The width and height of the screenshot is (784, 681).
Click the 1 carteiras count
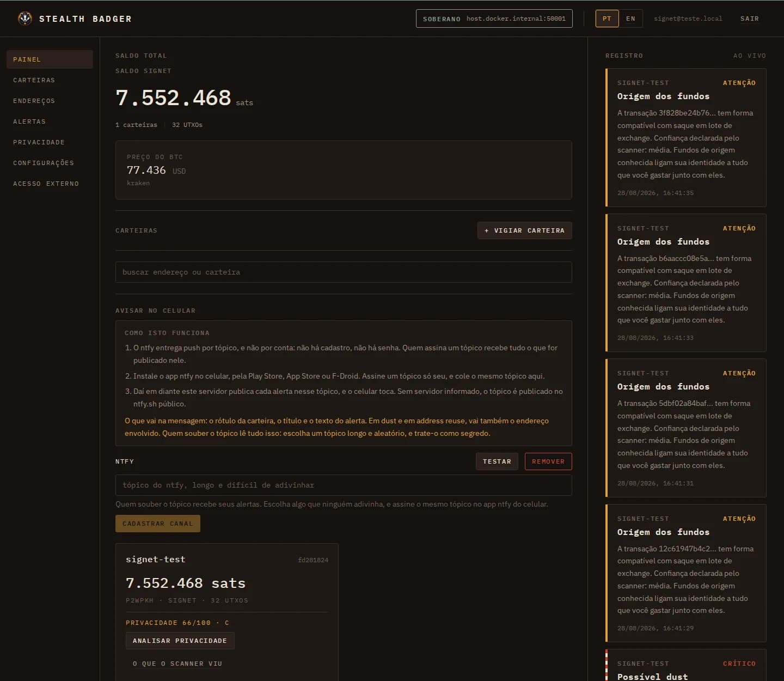(136, 125)
